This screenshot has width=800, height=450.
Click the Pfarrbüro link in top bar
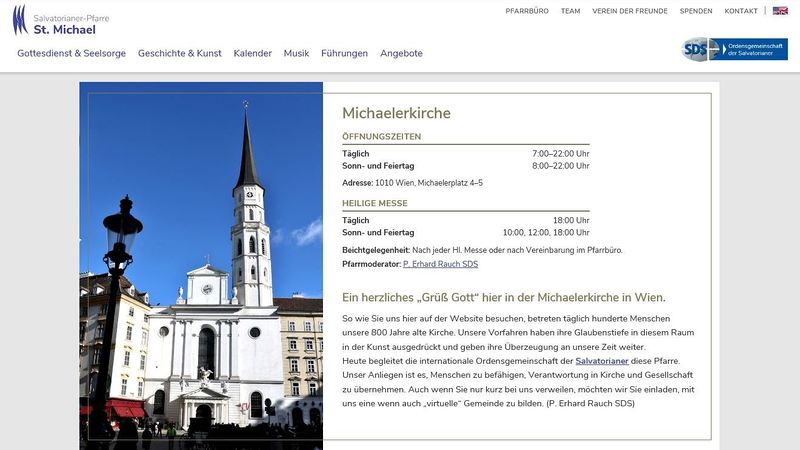coord(527,11)
